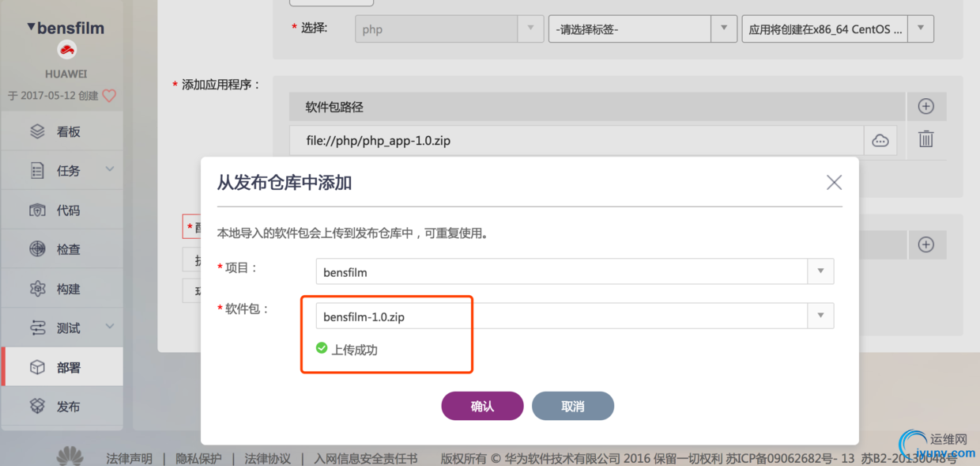This screenshot has height=466, width=980.
Task: Close the 从发布仓库中添加 dialog
Action: click(x=834, y=183)
